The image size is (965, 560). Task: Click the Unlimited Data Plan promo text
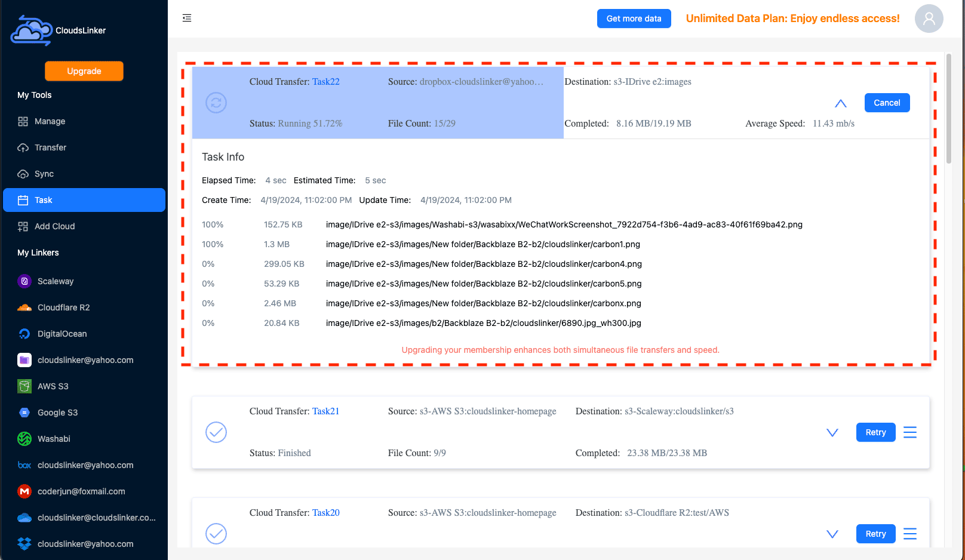(x=792, y=19)
